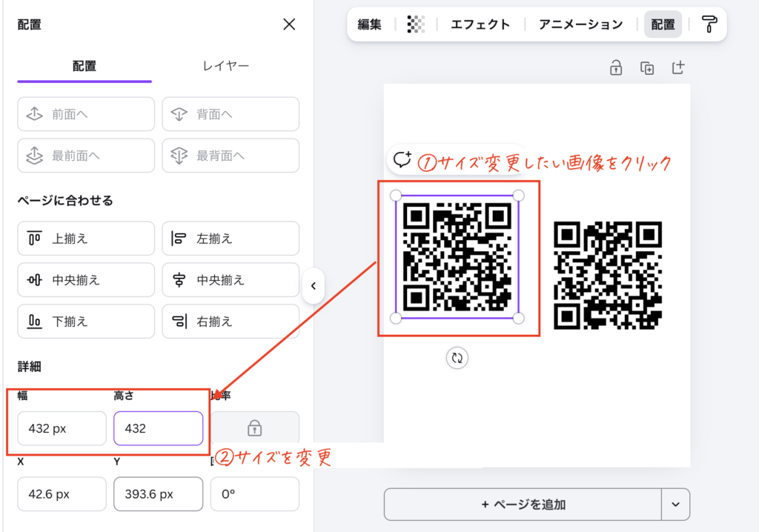The image size is (759, 532).
Task: Click the comment bubble icon near QR code
Action: click(x=402, y=159)
